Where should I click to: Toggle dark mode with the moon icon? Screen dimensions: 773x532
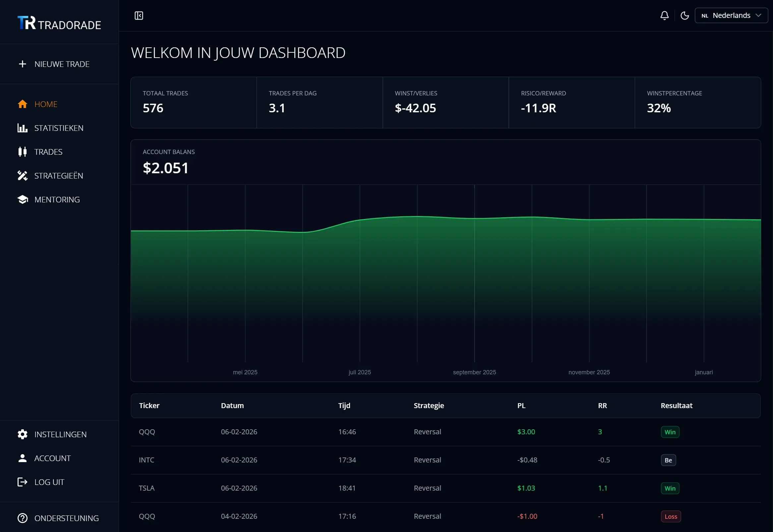685,15
